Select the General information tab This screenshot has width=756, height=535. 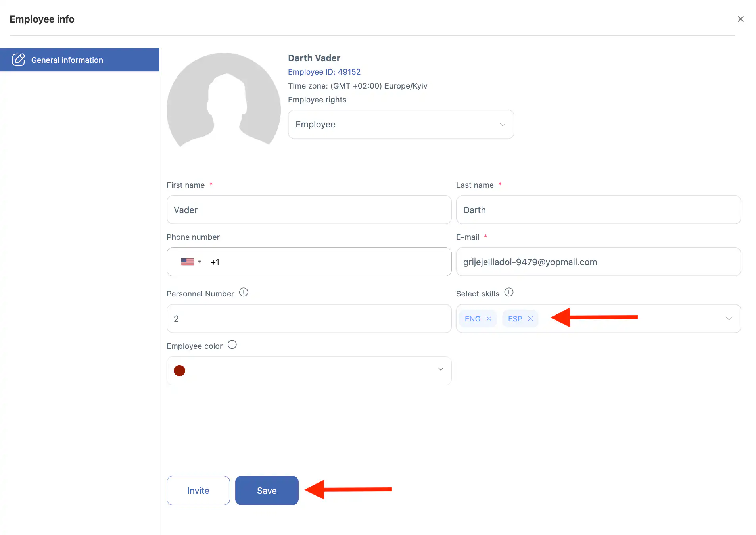click(x=80, y=60)
